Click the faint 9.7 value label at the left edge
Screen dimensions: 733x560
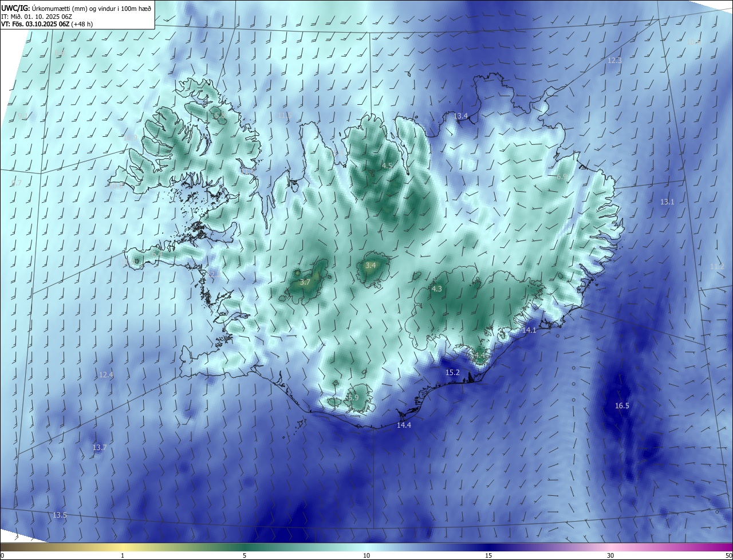coord(17,183)
